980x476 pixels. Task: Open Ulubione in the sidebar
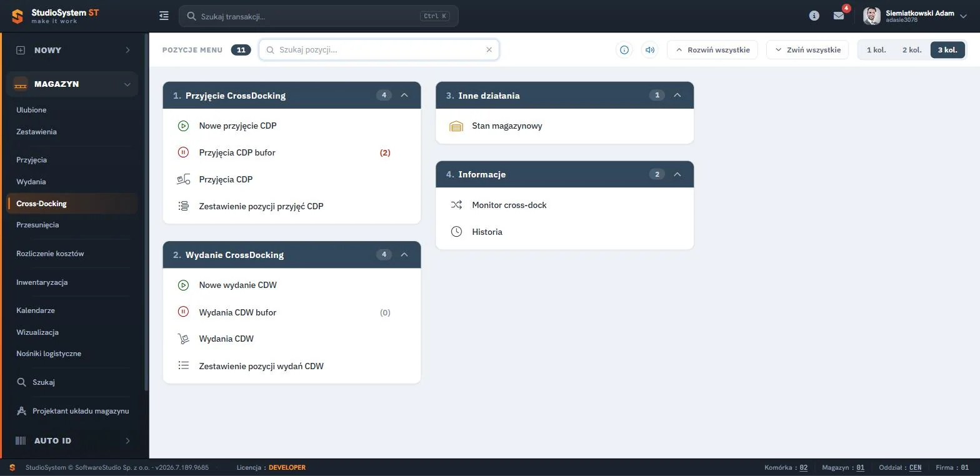point(31,110)
